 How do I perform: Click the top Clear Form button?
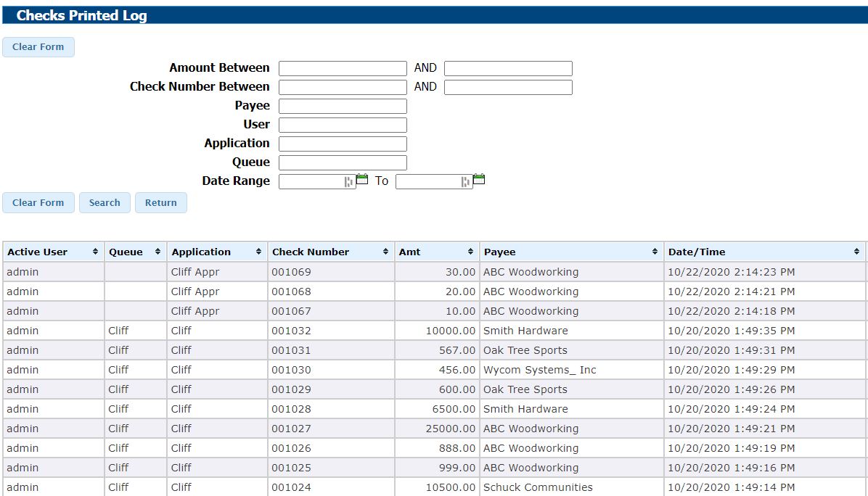pyautogui.click(x=38, y=46)
